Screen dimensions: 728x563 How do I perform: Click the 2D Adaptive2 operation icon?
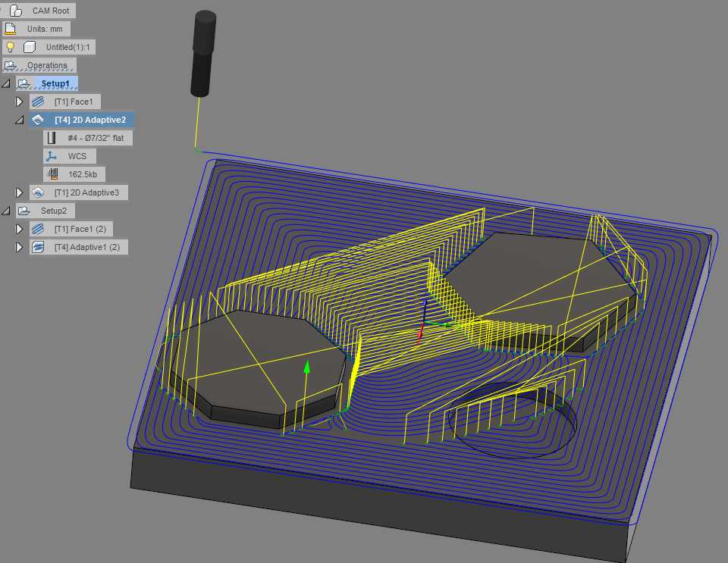click(38, 120)
